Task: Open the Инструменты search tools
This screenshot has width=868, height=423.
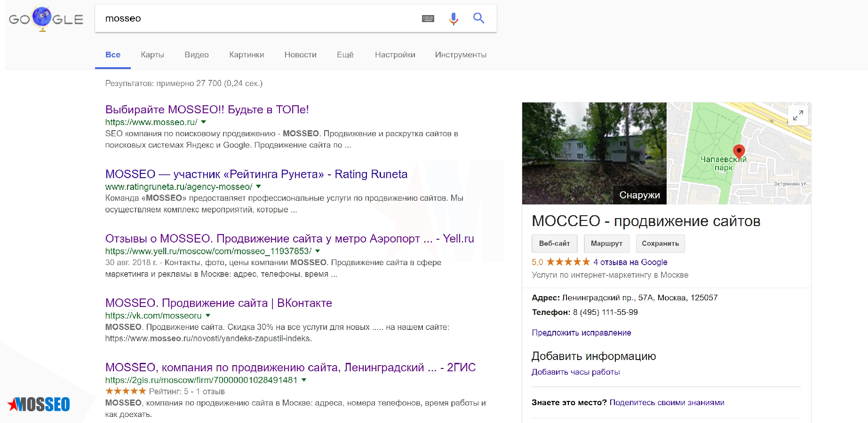Action: 461,55
